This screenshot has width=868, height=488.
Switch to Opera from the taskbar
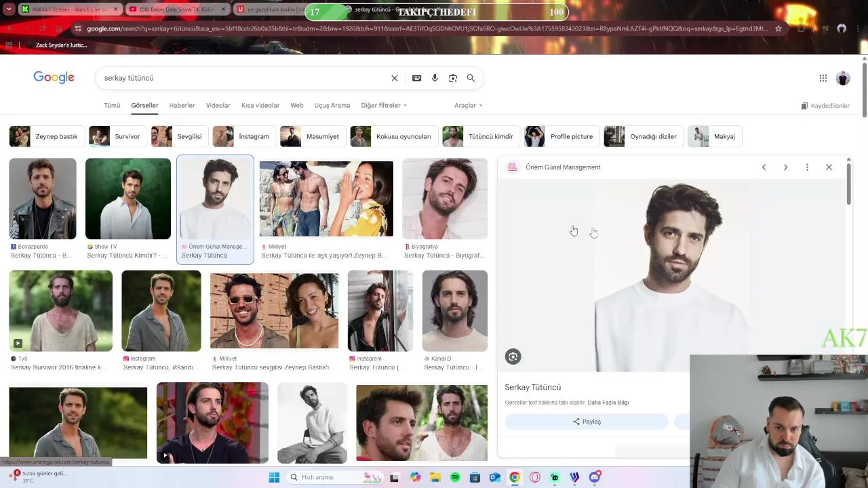click(x=534, y=477)
